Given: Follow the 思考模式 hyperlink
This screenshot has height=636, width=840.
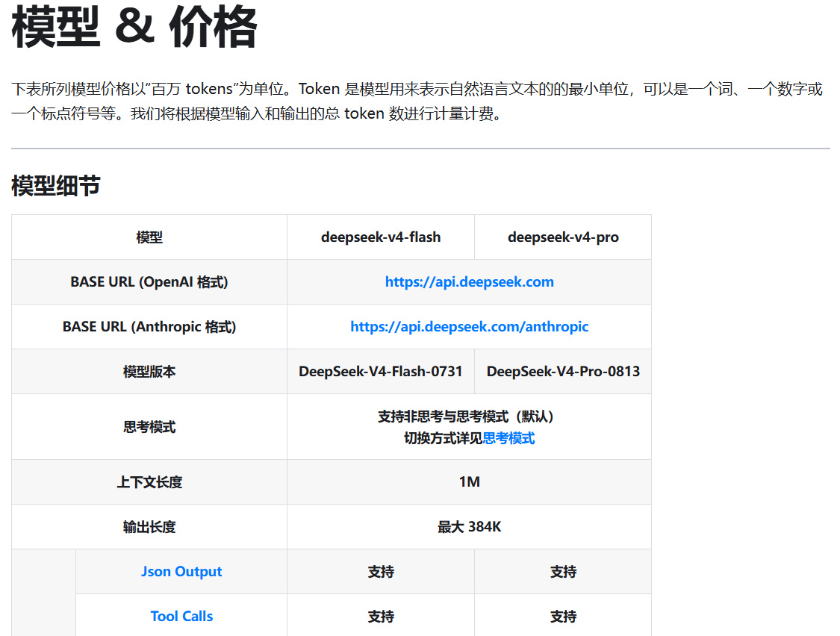Looking at the screenshot, I should click(x=508, y=438).
